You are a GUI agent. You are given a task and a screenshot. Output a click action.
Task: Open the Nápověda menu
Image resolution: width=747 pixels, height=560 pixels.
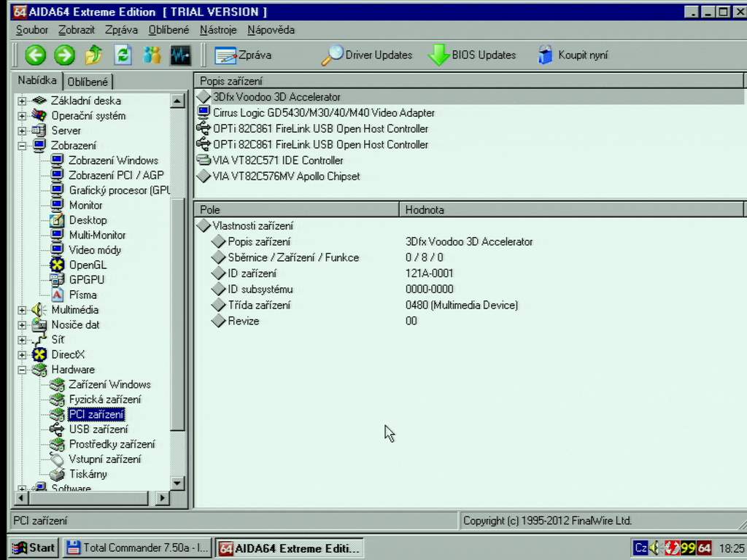coord(271,30)
